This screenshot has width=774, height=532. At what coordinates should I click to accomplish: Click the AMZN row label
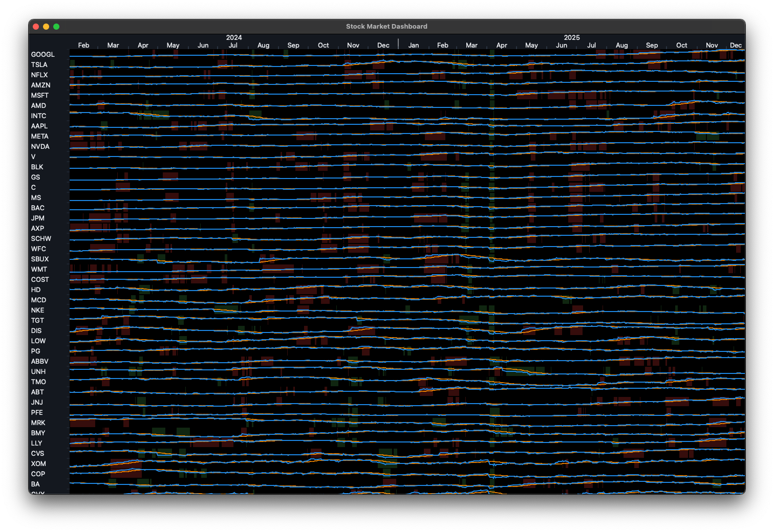[40, 85]
